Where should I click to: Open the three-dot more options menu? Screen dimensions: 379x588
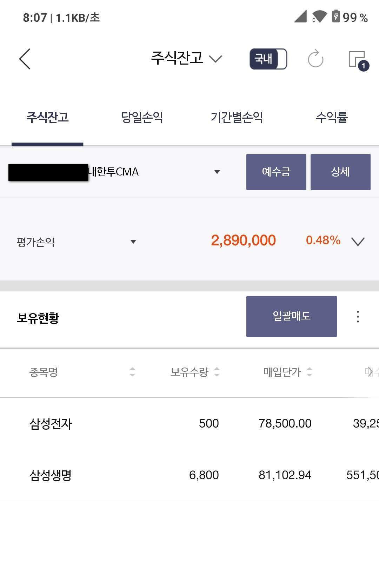point(358,317)
